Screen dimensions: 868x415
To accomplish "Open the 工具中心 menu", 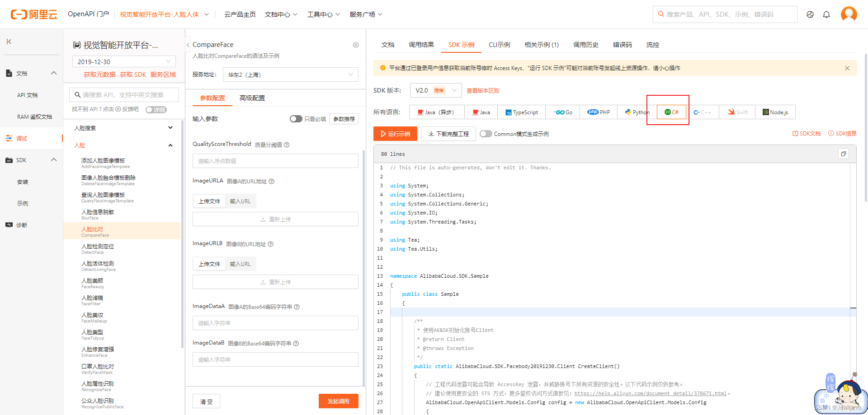I will 324,14.
